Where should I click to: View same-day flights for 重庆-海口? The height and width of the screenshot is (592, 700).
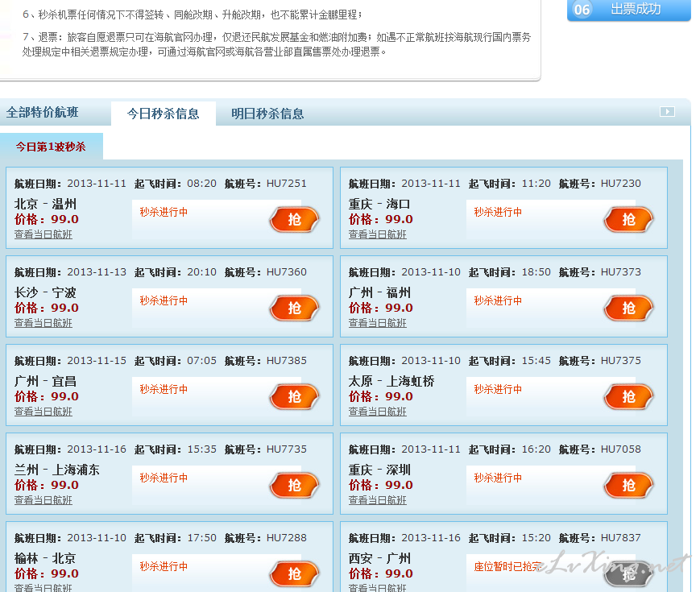point(377,234)
